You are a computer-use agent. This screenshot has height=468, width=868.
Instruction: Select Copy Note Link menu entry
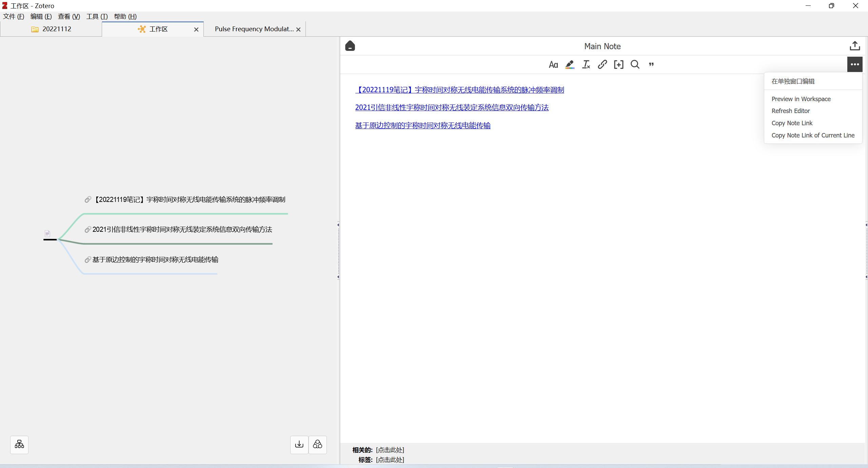tap(792, 123)
